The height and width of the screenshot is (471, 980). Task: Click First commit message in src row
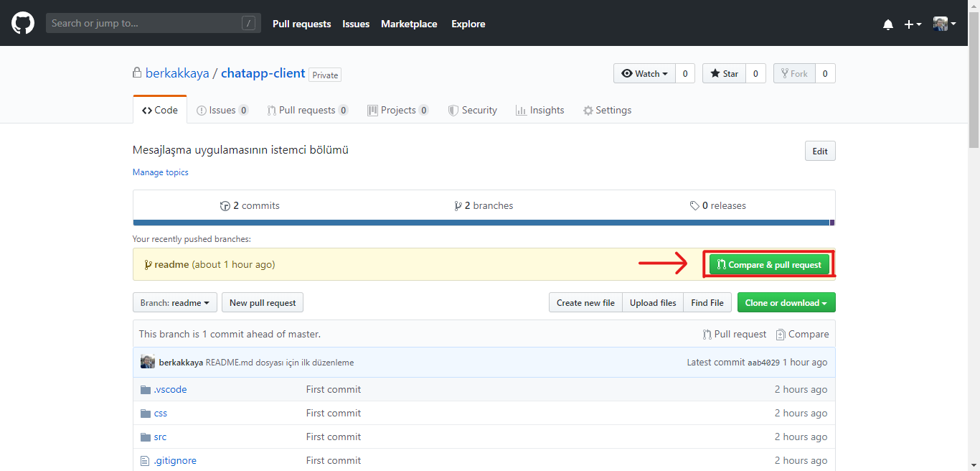click(x=334, y=437)
